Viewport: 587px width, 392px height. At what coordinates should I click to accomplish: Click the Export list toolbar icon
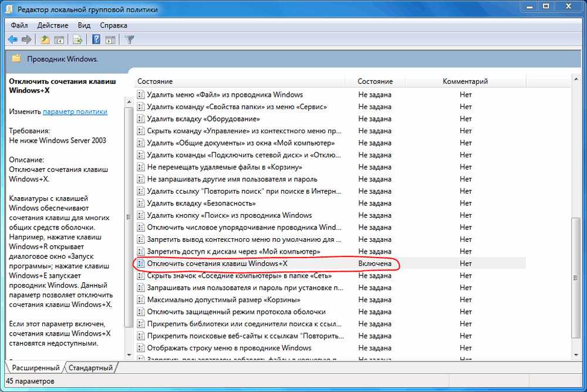(x=77, y=40)
